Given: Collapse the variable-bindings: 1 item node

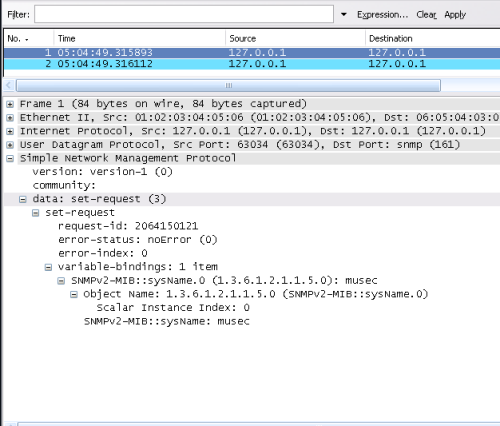Looking at the screenshot, I should (x=48, y=267).
